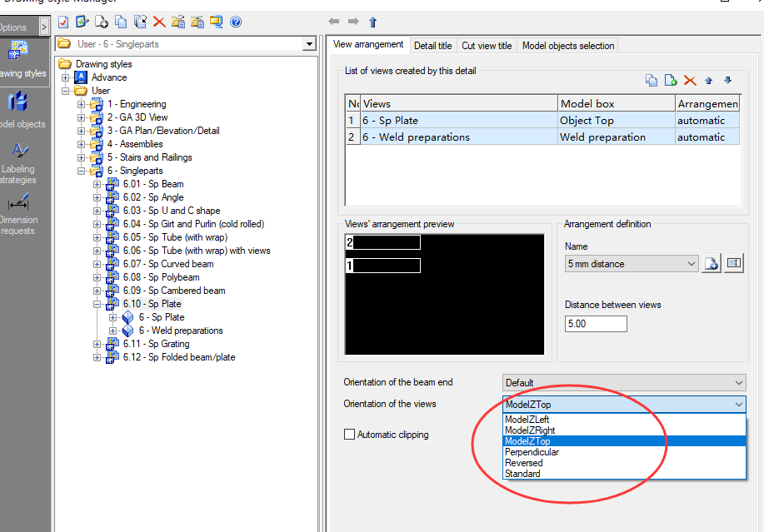
Task: Open the Model objects selection tab
Action: pos(567,46)
